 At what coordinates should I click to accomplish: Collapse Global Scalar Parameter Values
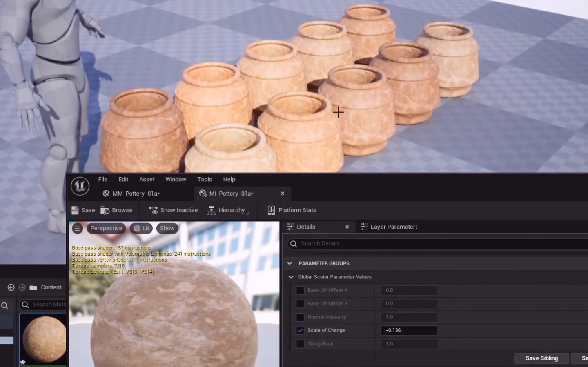[x=291, y=277]
